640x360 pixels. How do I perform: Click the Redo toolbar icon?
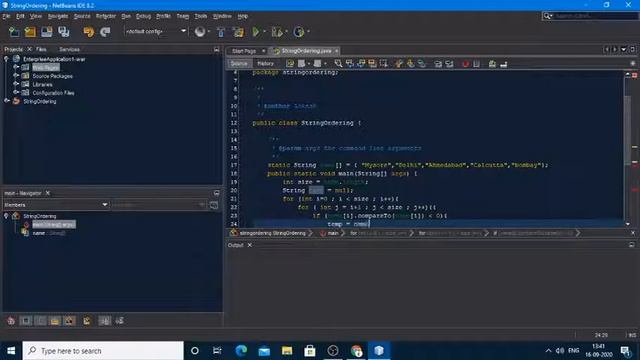(105, 32)
